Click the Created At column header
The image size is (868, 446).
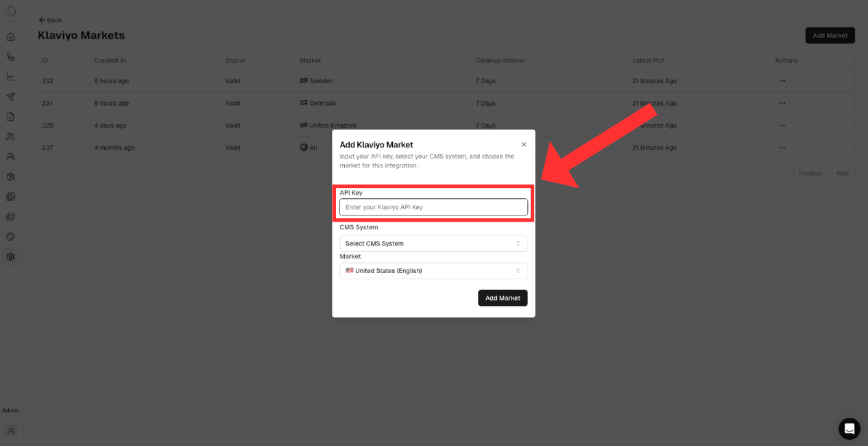(110, 60)
